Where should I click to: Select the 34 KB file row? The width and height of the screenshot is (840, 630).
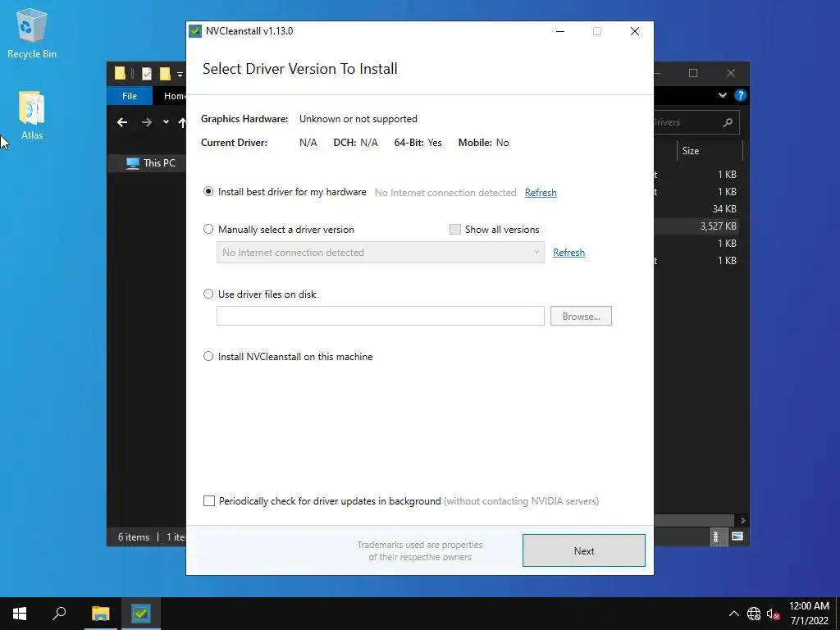click(x=696, y=209)
